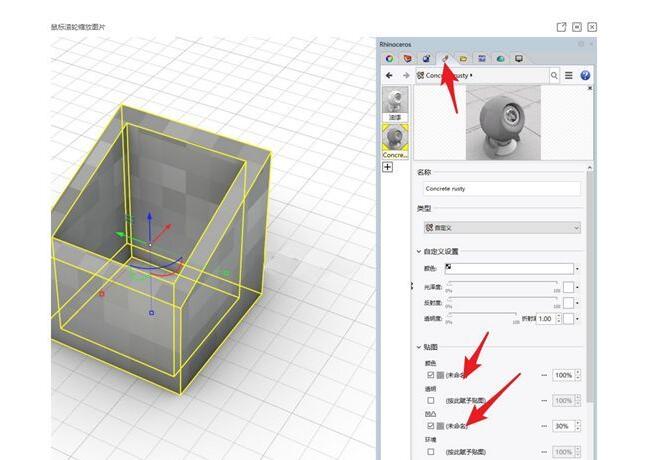The image size is (648, 460).
Task: Click the blue gumball scale handle
Action: click(151, 313)
